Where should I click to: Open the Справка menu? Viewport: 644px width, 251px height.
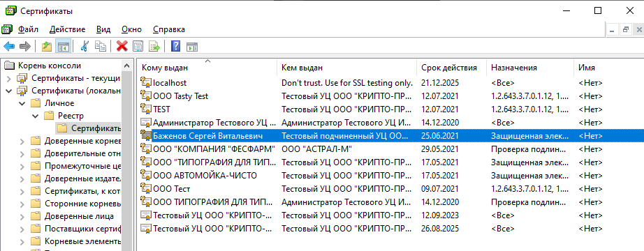[169, 29]
